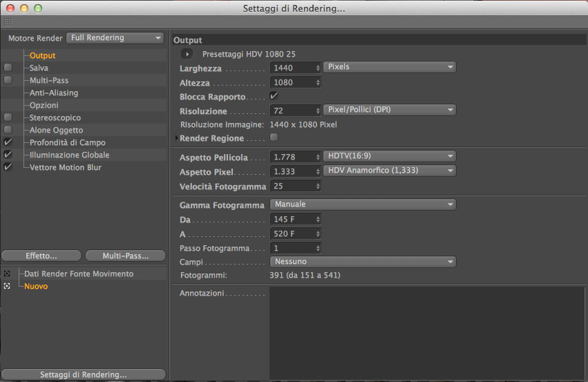Open the Motore Render dropdown

pos(115,38)
